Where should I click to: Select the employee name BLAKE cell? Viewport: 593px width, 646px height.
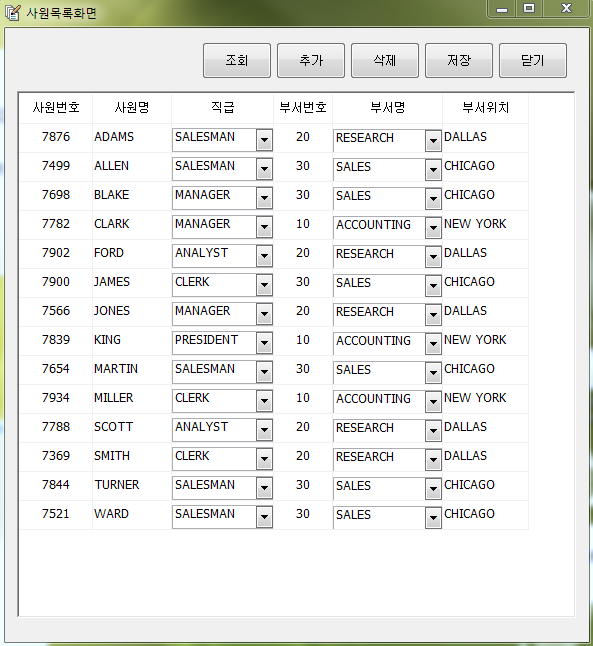132,195
